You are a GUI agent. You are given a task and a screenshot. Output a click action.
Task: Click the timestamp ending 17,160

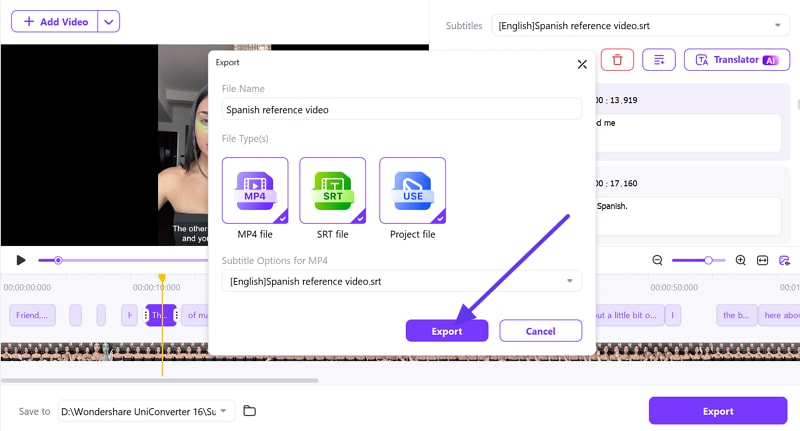coord(616,183)
